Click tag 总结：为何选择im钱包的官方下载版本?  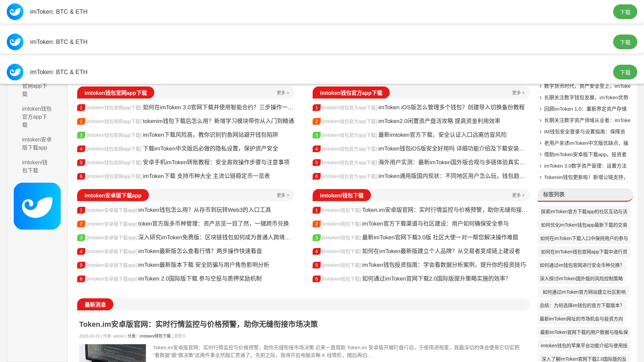[582, 305]
